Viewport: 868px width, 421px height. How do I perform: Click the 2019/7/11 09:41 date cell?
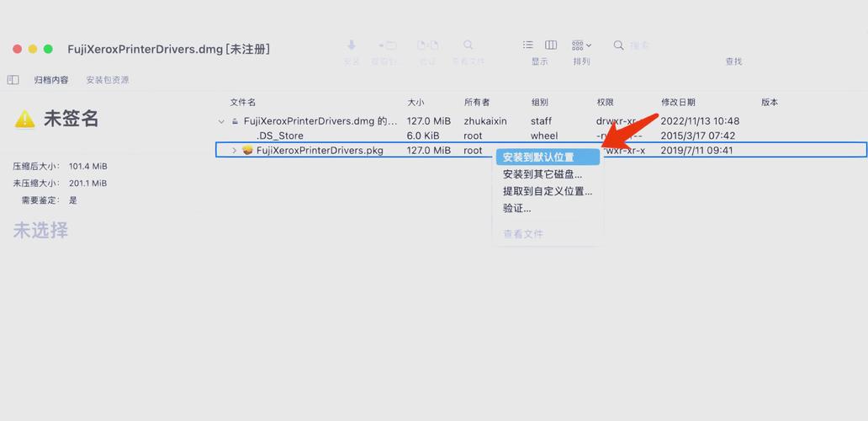(696, 150)
